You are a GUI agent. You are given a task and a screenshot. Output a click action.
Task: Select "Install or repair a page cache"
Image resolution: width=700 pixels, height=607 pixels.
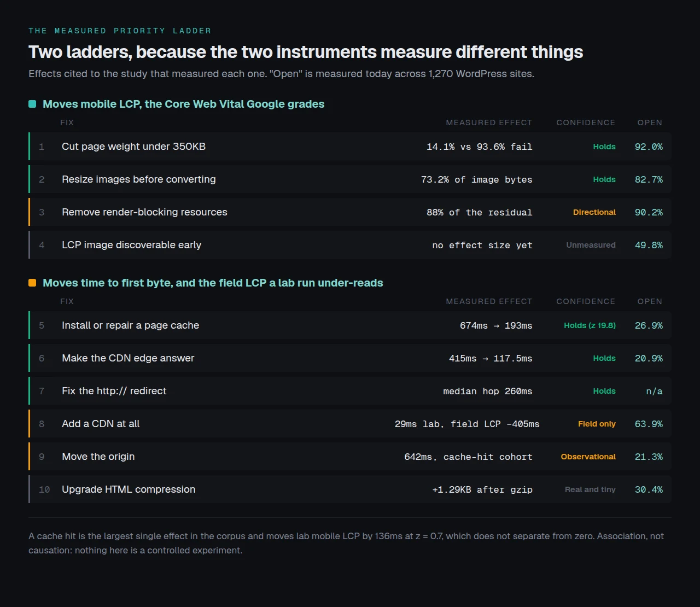tap(130, 325)
